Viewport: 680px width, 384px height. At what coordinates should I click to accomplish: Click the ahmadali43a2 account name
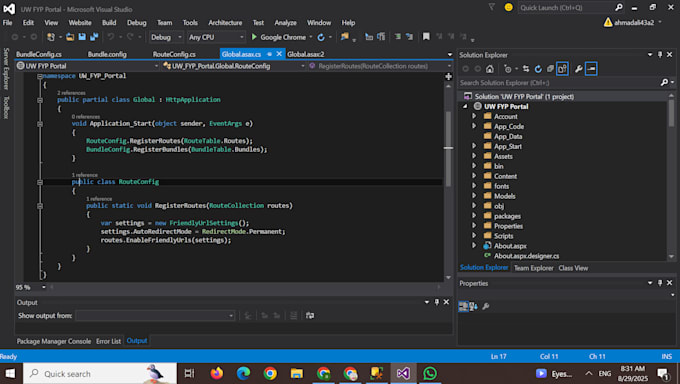(634, 23)
